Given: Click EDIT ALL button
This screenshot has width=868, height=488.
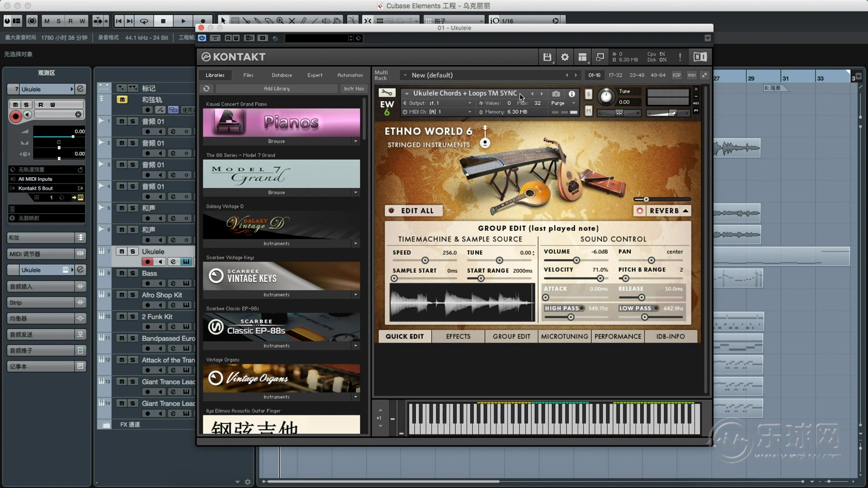Looking at the screenshot, I should coord(413,211).
